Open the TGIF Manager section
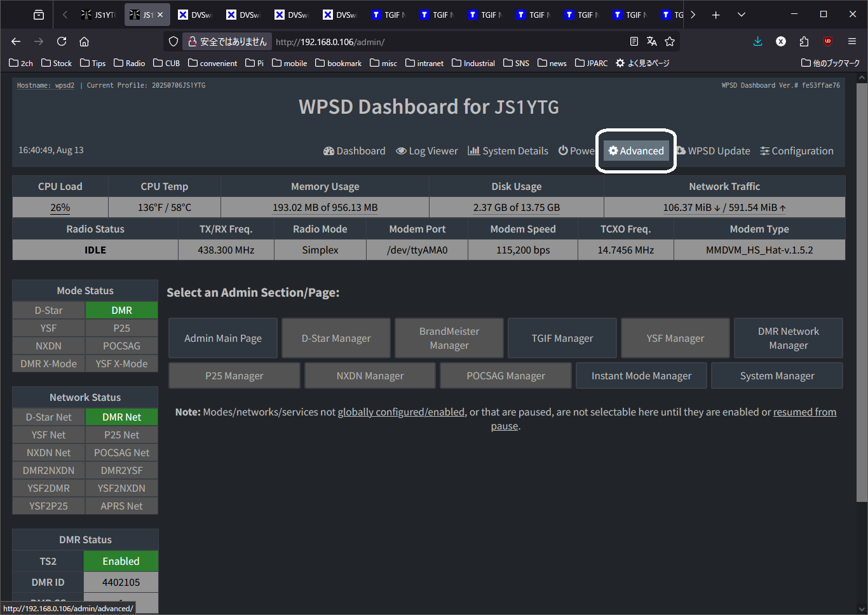 tap(562, 338)
